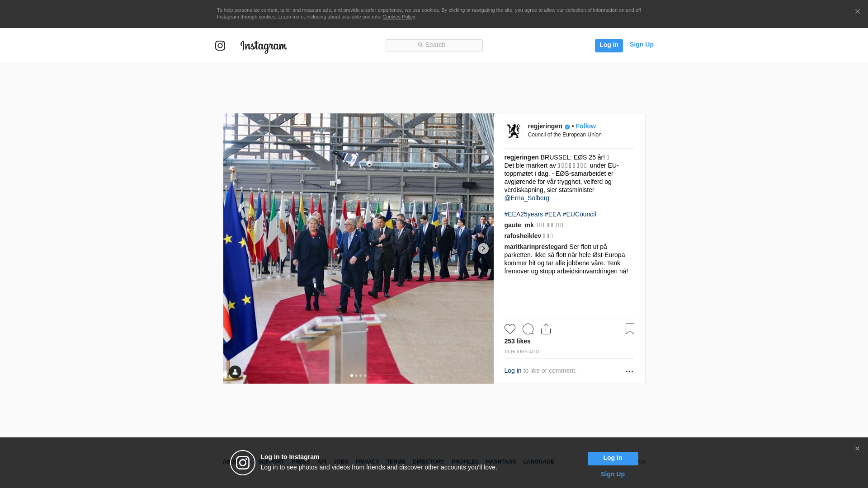Click the blue Log In header button
This screenshot has height=488, width=868.
pyautogui.click(x=609, y=46)
